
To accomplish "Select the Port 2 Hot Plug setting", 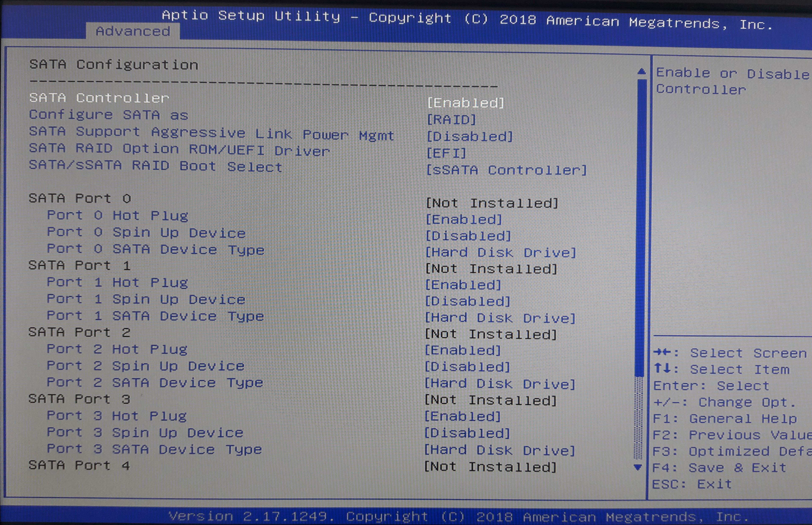I will (x=117, y=349).
